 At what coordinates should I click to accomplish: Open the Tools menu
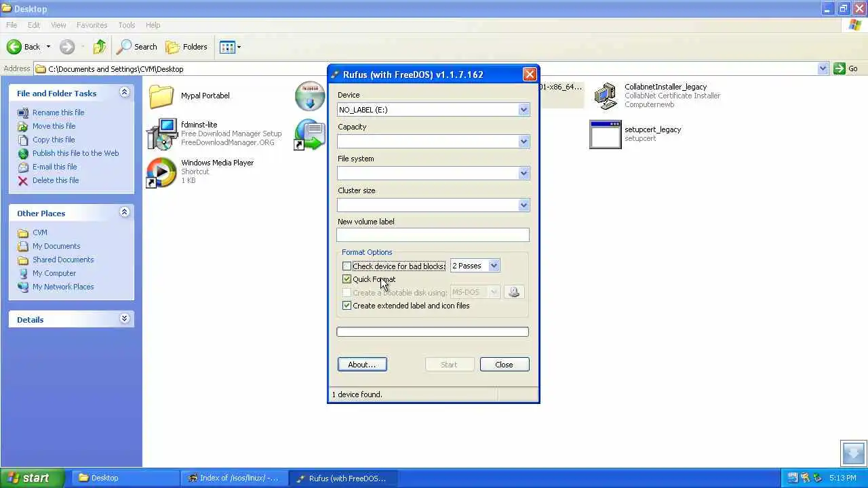click(x=127, y=25)
